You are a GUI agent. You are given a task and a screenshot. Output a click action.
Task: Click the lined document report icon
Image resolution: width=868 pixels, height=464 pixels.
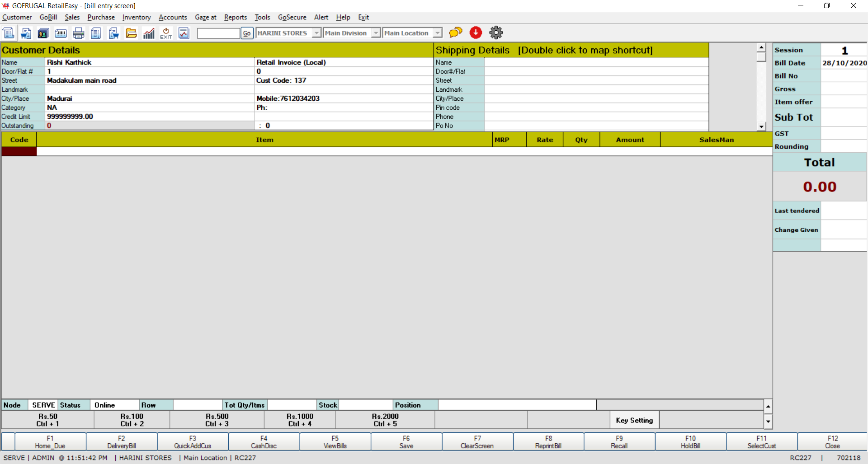point(96,33)
